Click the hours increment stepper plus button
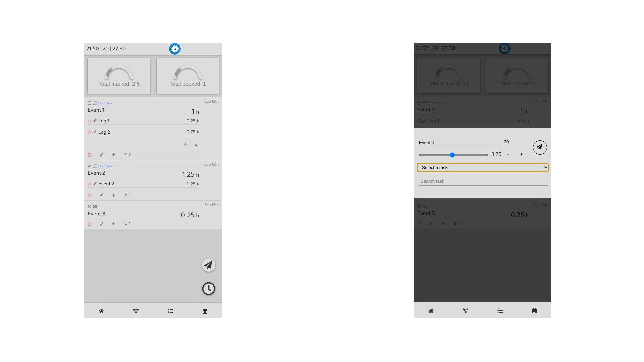The height and width of the screenshot is (362, 644). click(x=521, y=154)
